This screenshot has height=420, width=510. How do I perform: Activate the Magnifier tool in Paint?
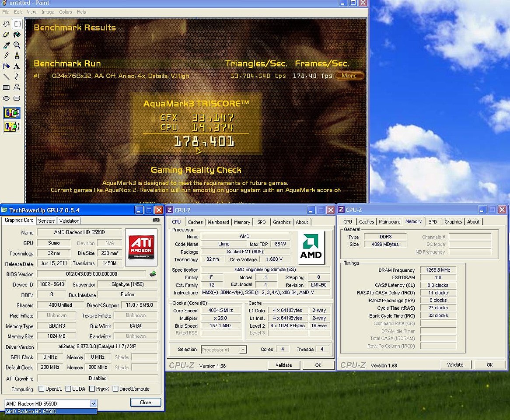(17, 45)
